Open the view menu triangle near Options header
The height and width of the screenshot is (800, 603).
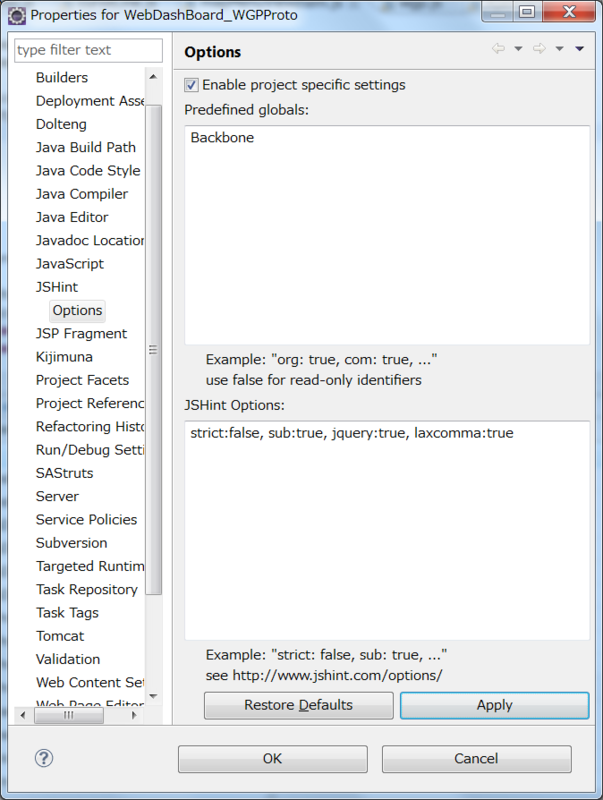tap(580, 47)
